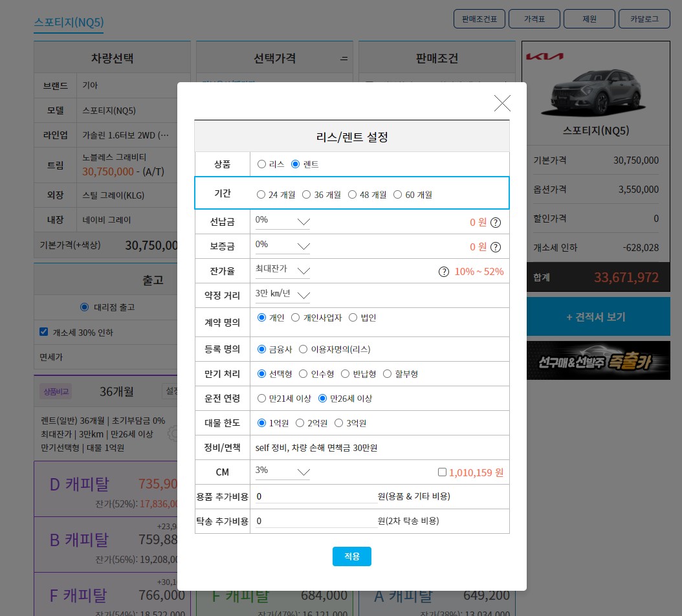This screenshot has width=682, height=616.
Task: Set driver age to 만26세 이상
Action: (x=322, y=398)
